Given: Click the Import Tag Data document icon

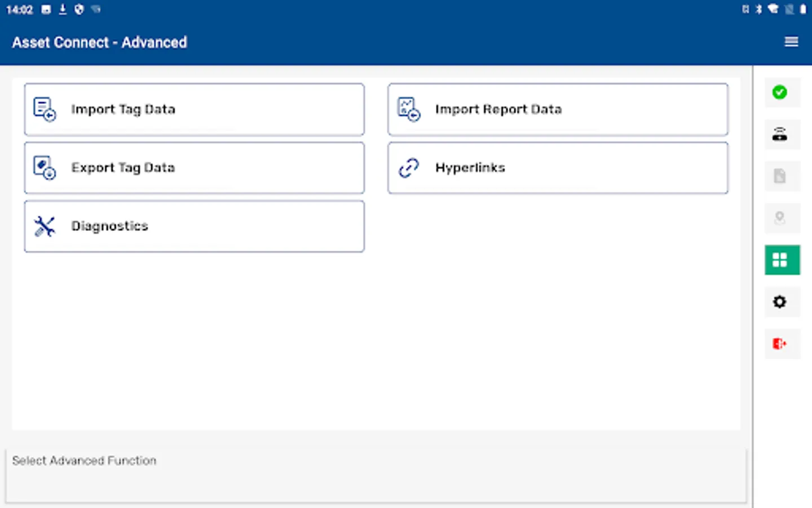Looking at the screenshot, I should point(45,109).
